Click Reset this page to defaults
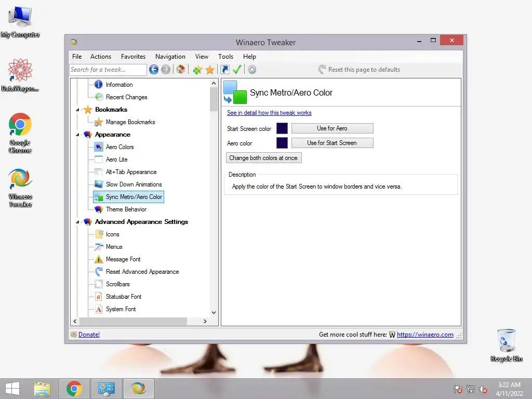 360,70
